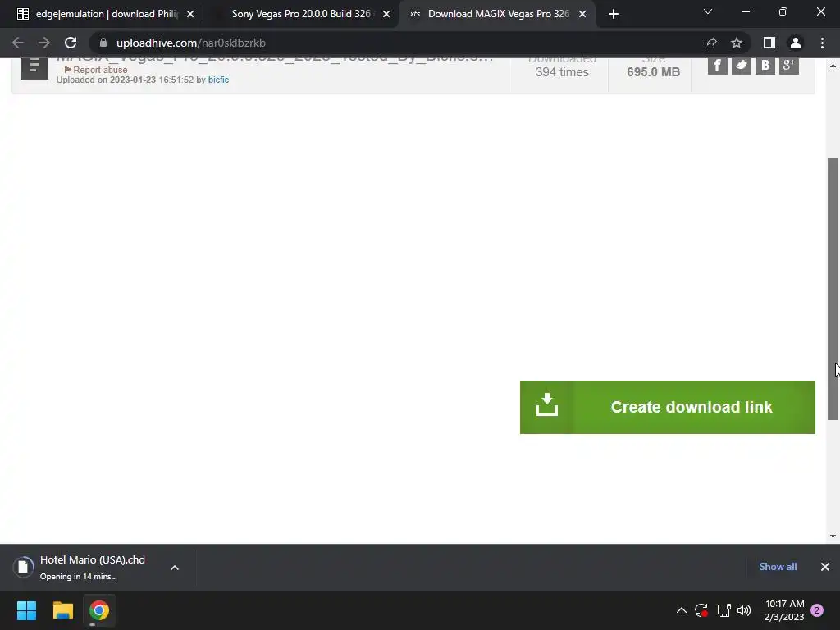Reload the current page

click(x=71, y=43)
